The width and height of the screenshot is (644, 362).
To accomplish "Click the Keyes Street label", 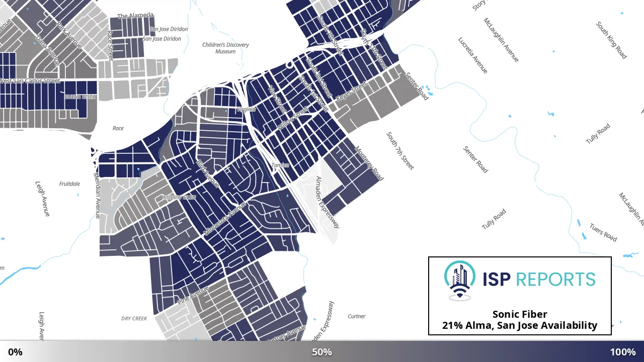I will point(352,90).
